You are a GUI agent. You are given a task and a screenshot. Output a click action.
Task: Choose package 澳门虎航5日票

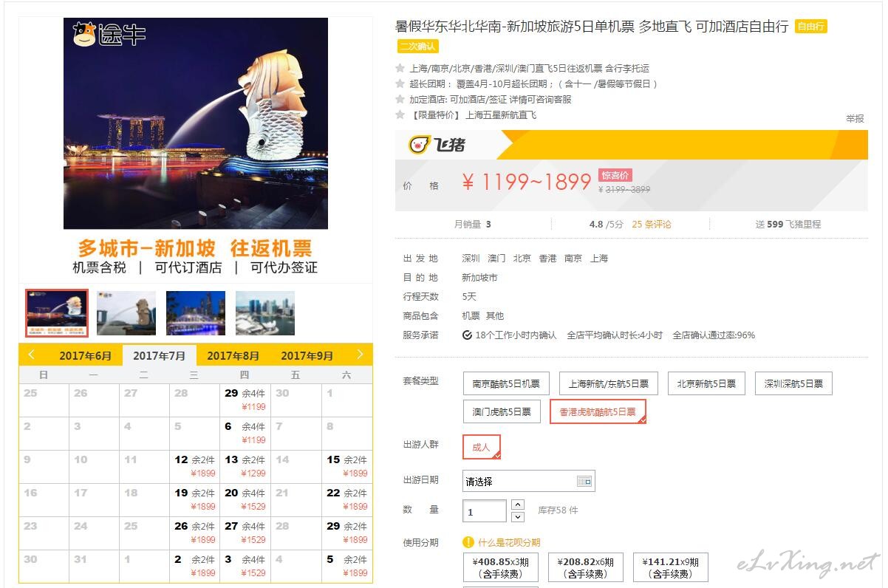[x=502, y=411]
